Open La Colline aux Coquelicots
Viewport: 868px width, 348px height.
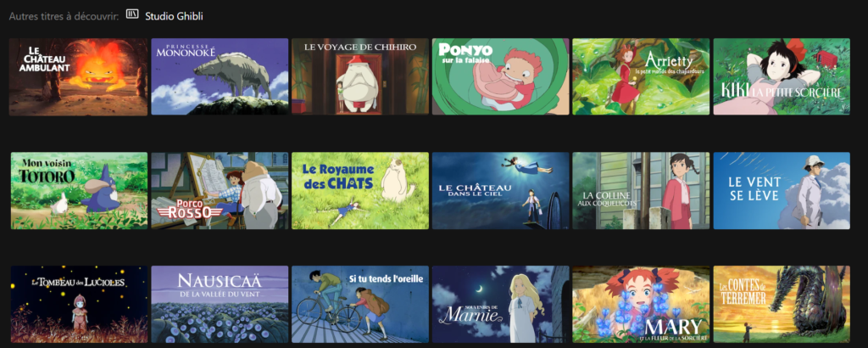(641, 191)
